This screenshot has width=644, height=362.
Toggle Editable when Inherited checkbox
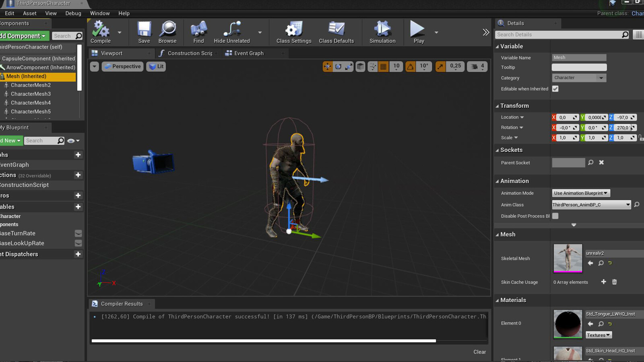pyautogui.click(x=555, y=89)
